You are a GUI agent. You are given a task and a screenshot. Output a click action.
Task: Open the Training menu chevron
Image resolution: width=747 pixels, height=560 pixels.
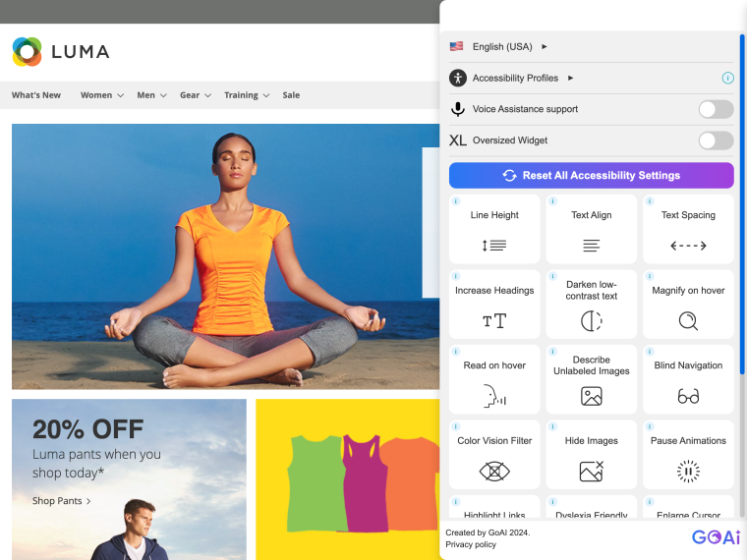click(266, 95)
